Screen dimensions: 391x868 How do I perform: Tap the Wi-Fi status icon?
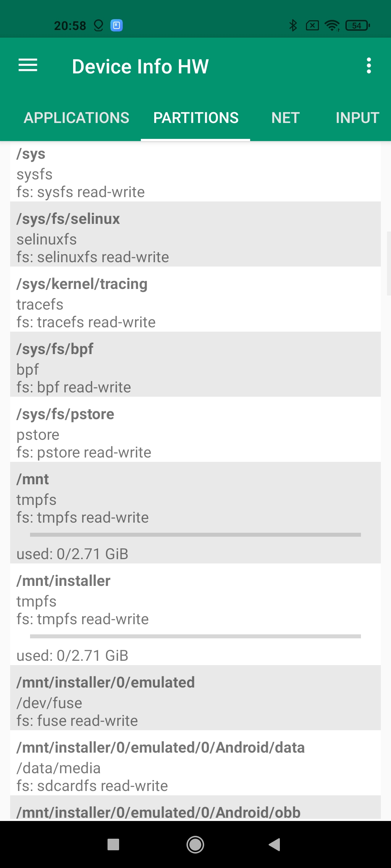pos(332,25)
